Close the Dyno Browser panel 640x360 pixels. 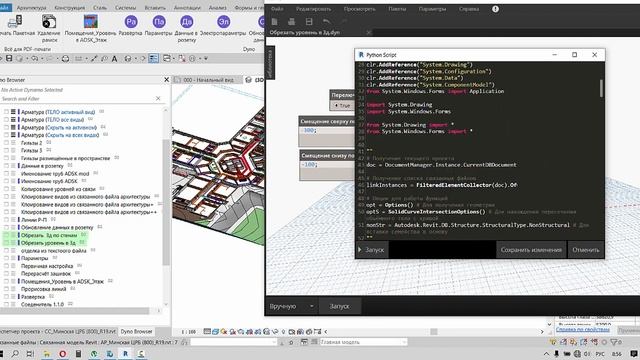tap(166, 80)
